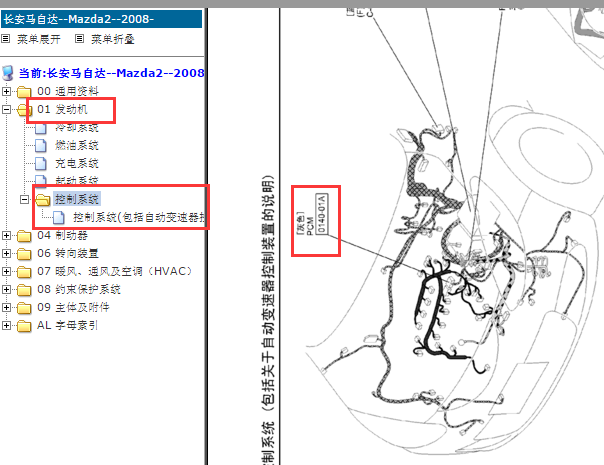The height and width of the screenshot is (465, 604).
Task: Collapse the 控制系统 subfolder
Action: click(24, 199)
